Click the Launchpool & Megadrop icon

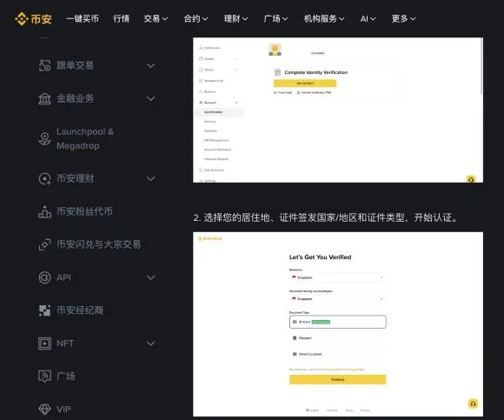tap(44, 138)
